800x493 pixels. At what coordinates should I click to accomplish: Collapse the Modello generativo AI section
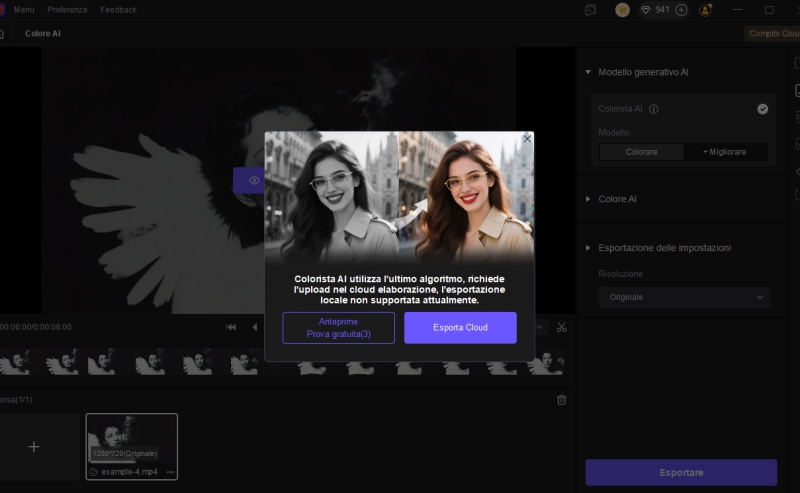[588, 72]
